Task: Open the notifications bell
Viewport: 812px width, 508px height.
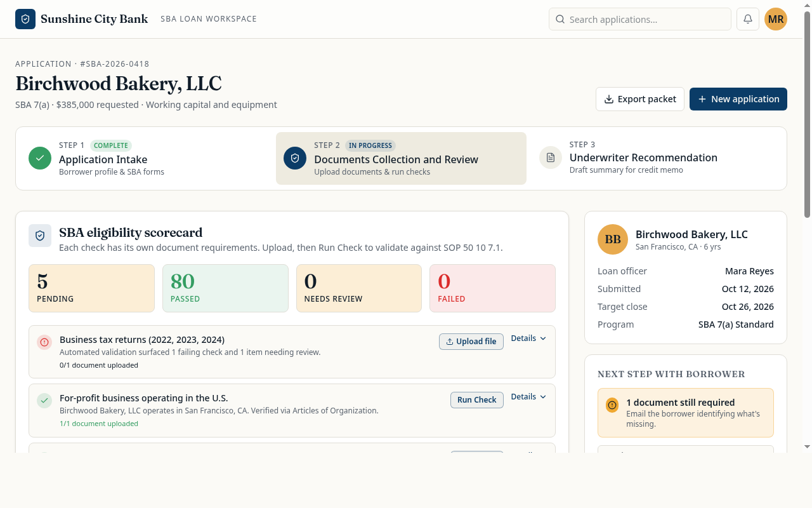Action: pos(748,19)
